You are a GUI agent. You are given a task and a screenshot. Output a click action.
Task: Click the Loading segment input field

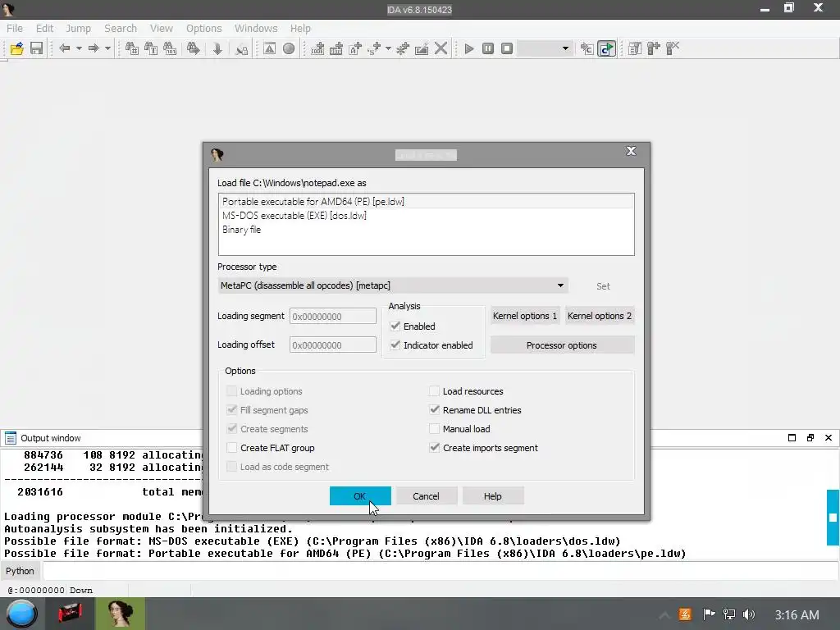click(333, 316)
